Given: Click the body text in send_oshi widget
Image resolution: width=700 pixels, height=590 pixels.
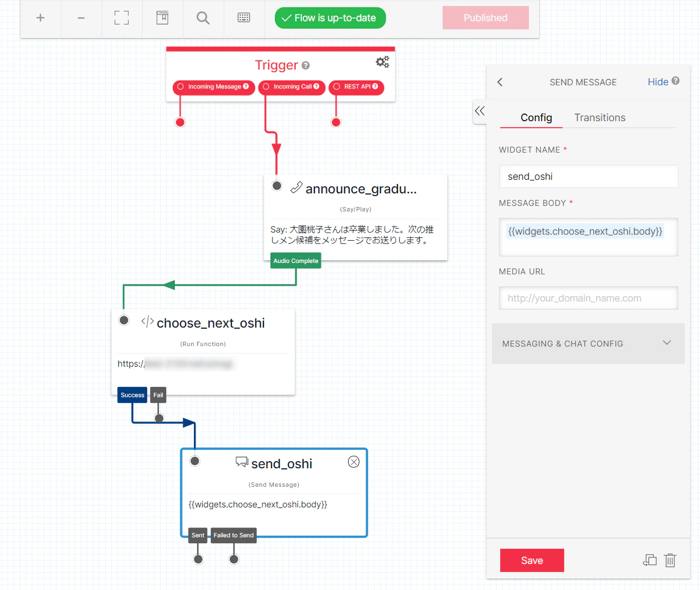Looking at the screenshot, I should [x=258, y=504].
